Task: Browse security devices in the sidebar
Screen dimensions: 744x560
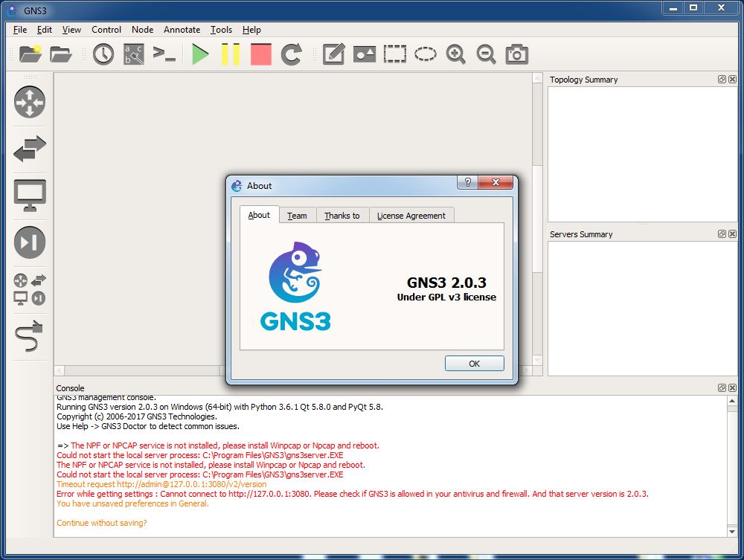Action: click(30, 242)
